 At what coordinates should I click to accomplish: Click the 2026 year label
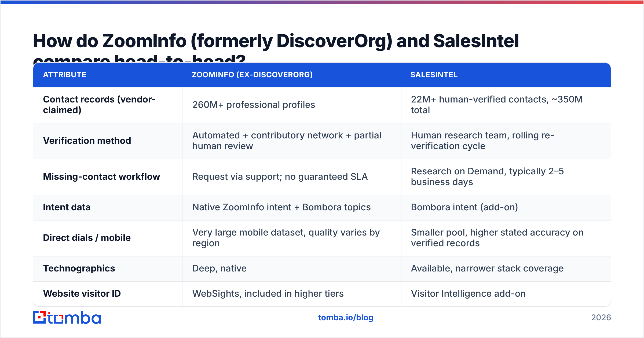tap(601, 318)
